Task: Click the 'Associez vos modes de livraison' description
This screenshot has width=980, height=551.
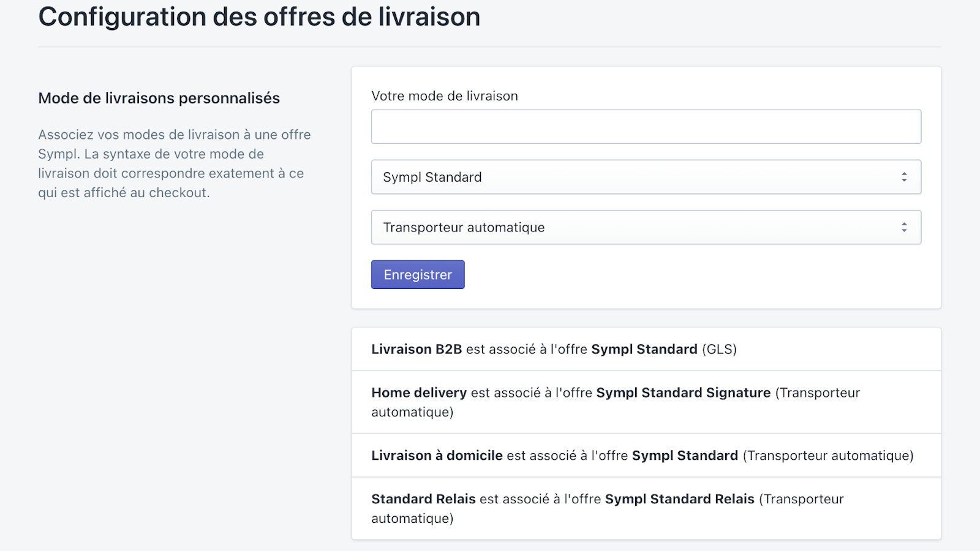Action: point(175,163)
